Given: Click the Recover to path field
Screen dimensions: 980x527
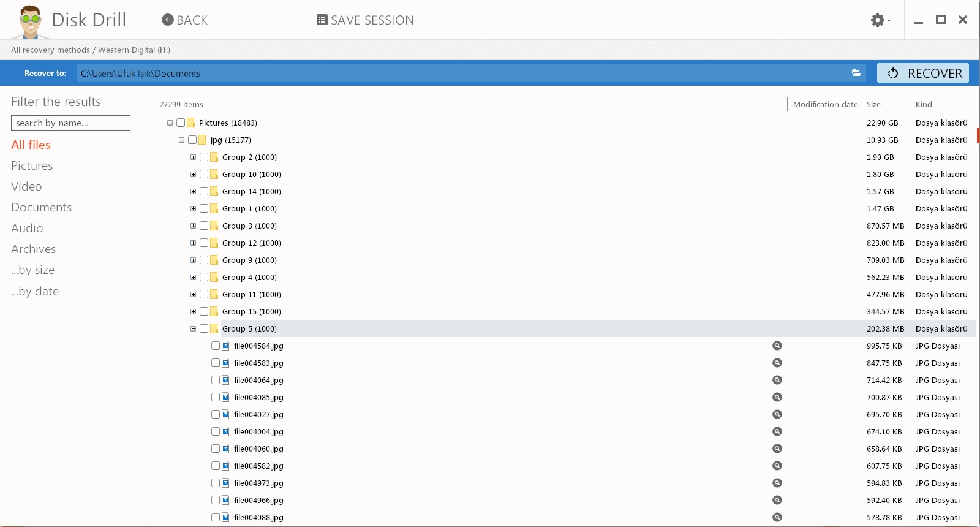Looking at the screenshot, I should pos(471,73).
